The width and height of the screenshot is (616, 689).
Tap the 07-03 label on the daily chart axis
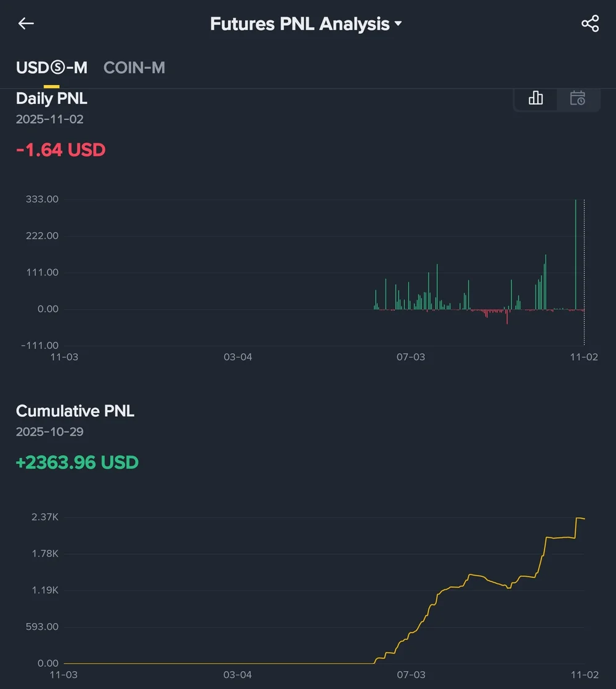click(411, 357)
